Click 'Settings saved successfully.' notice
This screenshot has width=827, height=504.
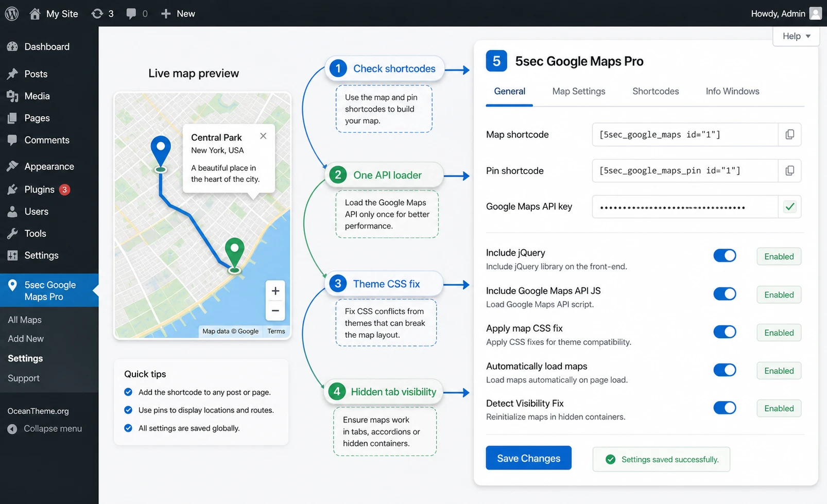(661, 459)
